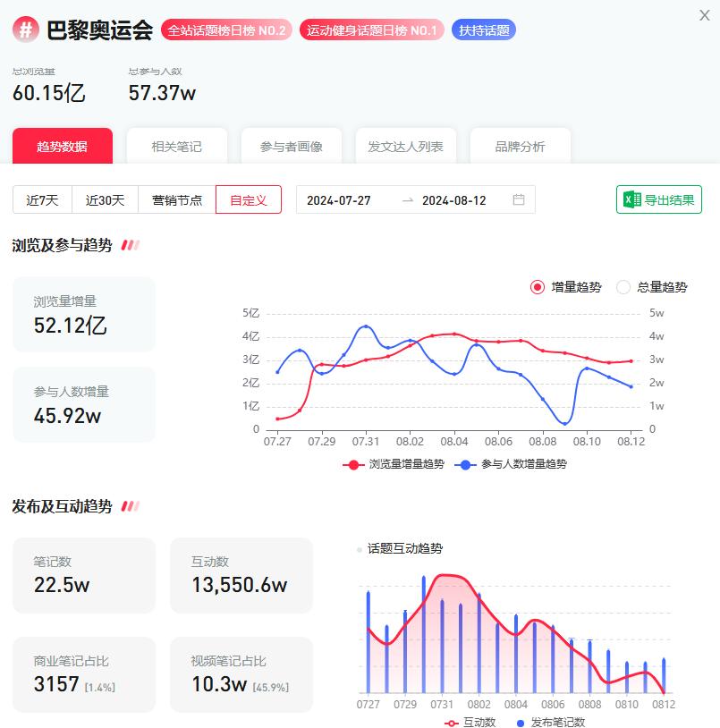Toggle 参与人数增量趋势 legend series

[x=511, y=464]
